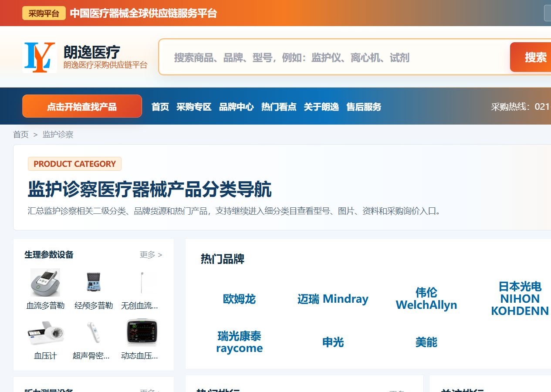Click the 血流多普勒 label
This screenshot has width=551, height=392.
45,306
